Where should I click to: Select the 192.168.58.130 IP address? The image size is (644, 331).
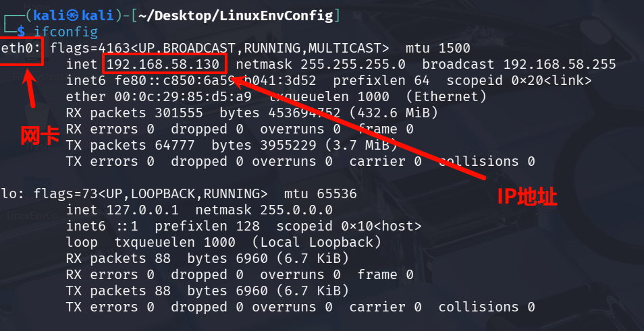[162, 64]
